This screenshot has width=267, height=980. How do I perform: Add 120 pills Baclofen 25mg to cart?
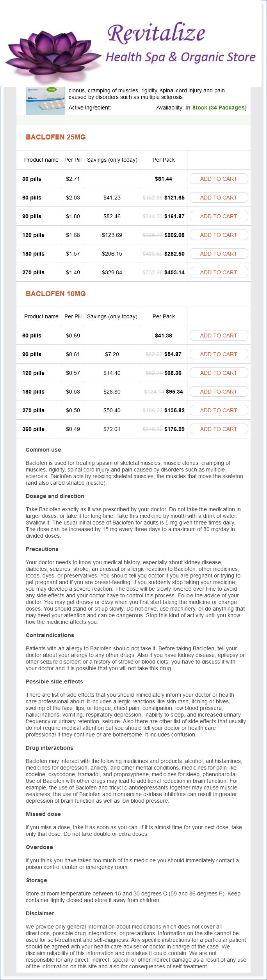[x=219, y=235]
